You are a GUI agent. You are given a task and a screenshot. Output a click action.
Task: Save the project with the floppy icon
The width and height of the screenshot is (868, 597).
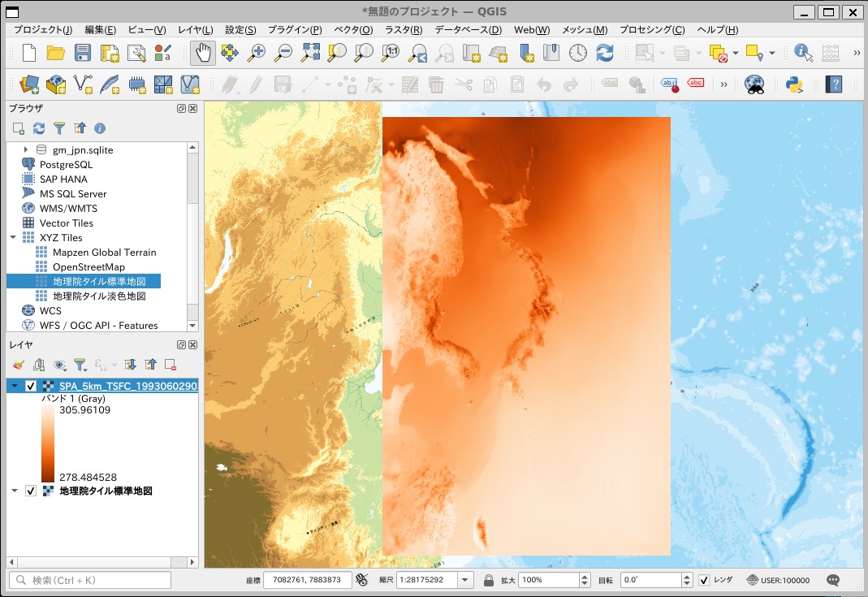point(83,53)
